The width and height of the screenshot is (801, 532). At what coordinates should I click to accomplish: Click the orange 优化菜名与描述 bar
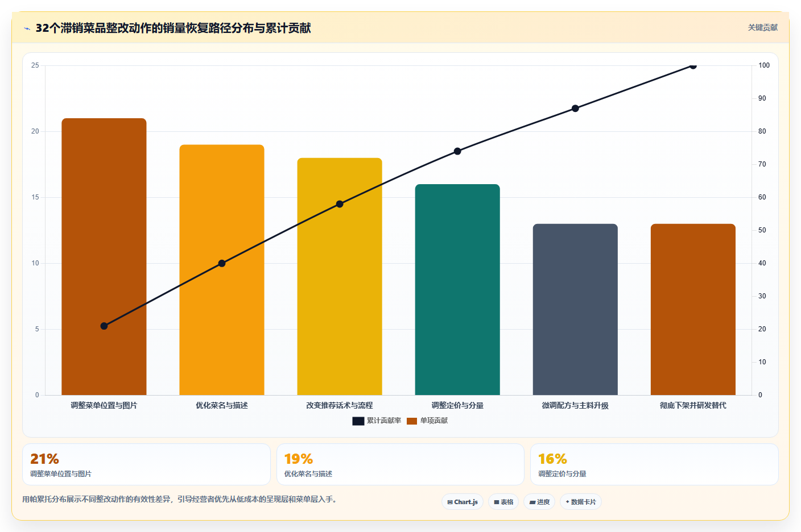(222, 270)
